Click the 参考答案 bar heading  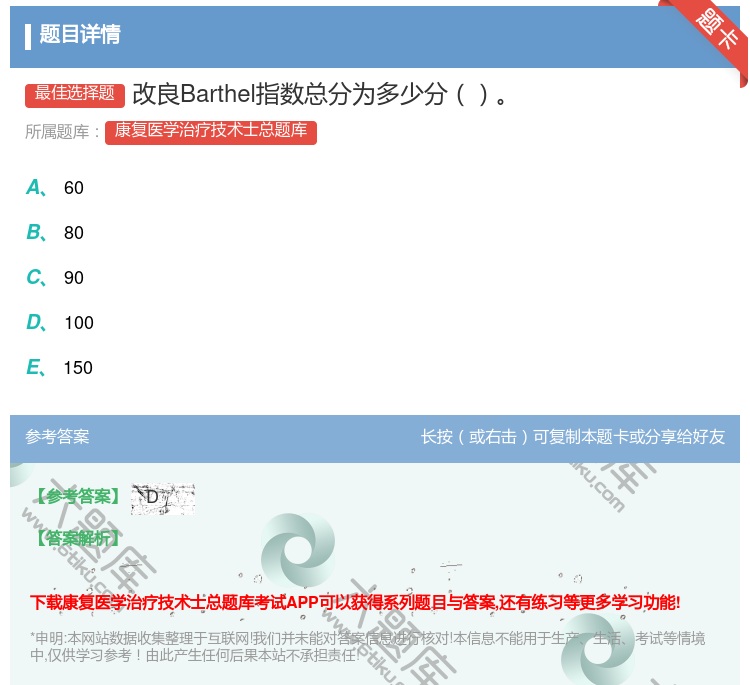coord(57,437)
